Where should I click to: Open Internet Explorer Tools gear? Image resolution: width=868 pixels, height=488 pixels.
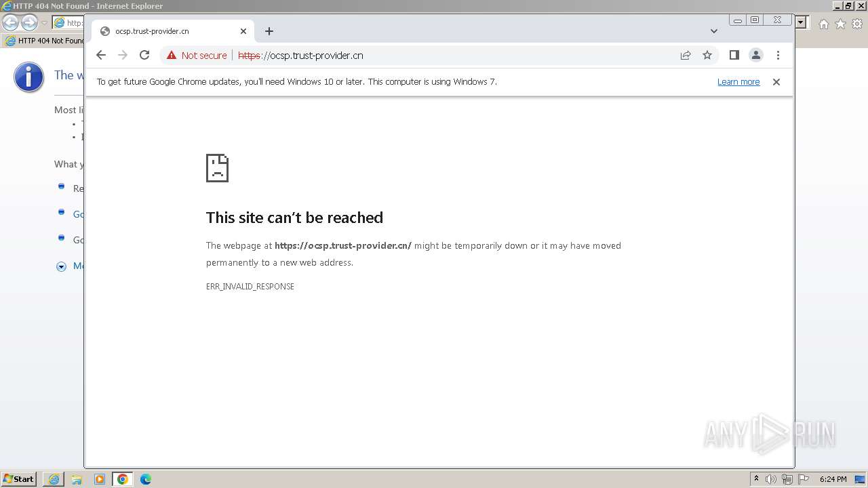tap(857, 24)
